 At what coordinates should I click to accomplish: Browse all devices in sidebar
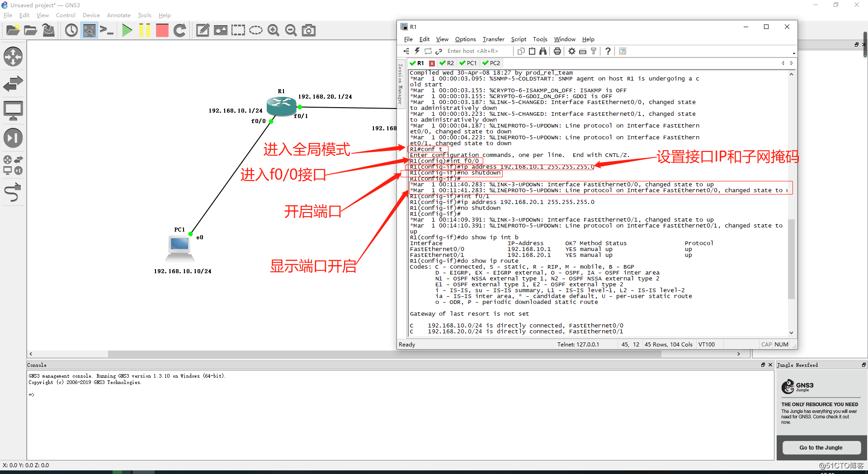pyautogui.click(x=13, y=165)
